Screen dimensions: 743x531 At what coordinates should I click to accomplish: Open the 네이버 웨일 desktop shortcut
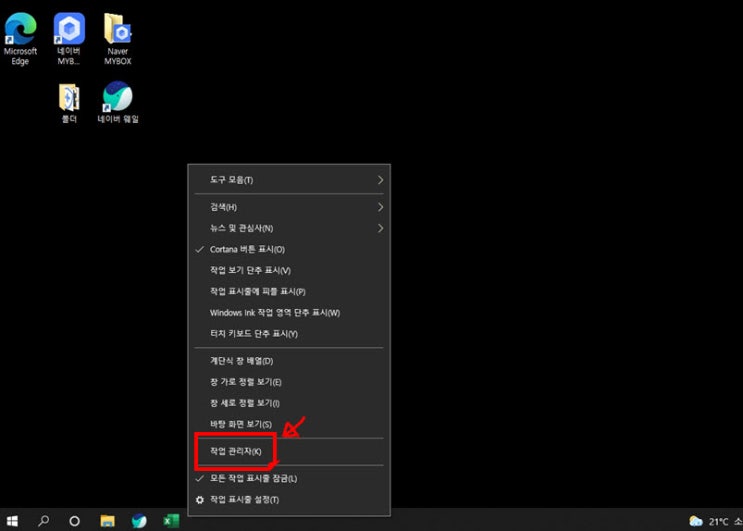[x=118, y=102]
